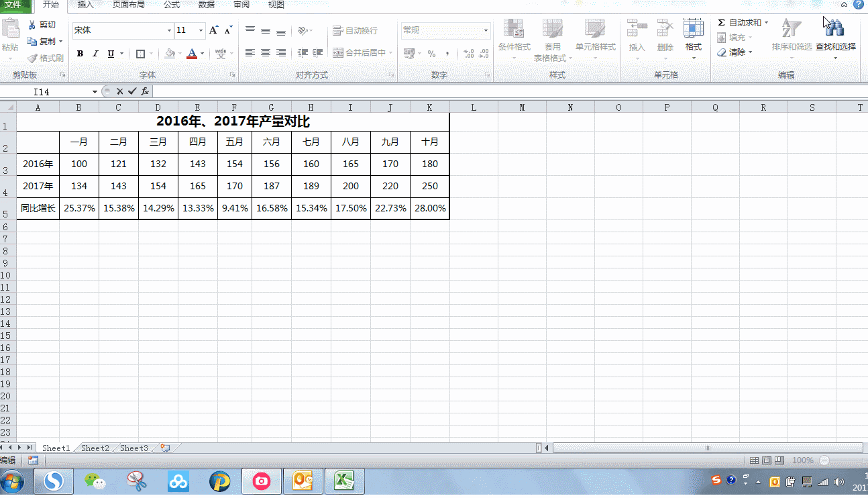
Task: Toggle Wrap Text (自动换行)
Action: coord(355,30)
